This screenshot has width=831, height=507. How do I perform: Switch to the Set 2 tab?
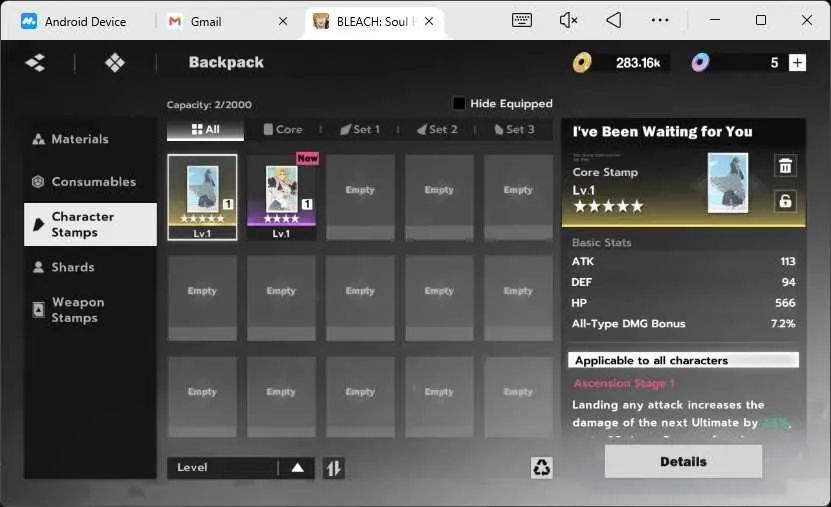[x=437, y=129]
